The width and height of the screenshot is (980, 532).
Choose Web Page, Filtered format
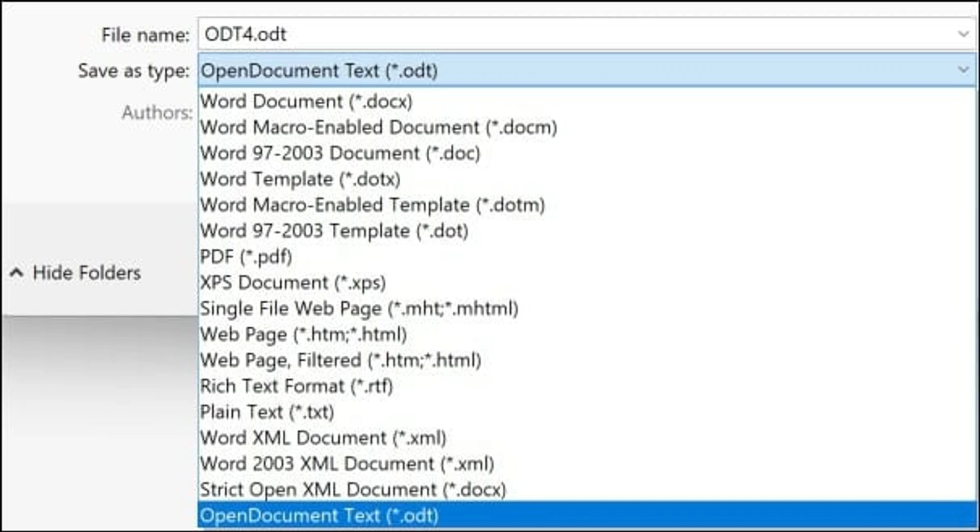click(587, 360)
